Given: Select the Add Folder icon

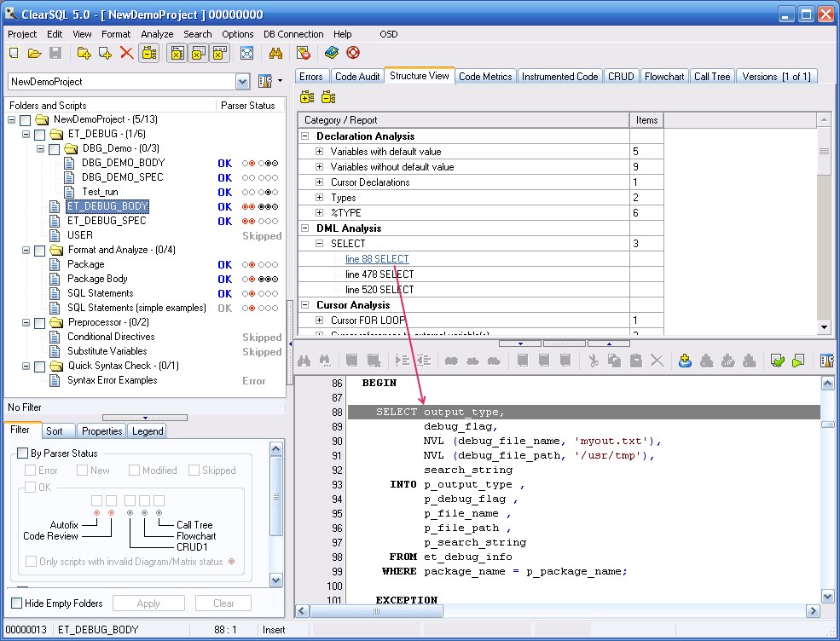Looking at the screenshot, I should (x=83, y=52).
